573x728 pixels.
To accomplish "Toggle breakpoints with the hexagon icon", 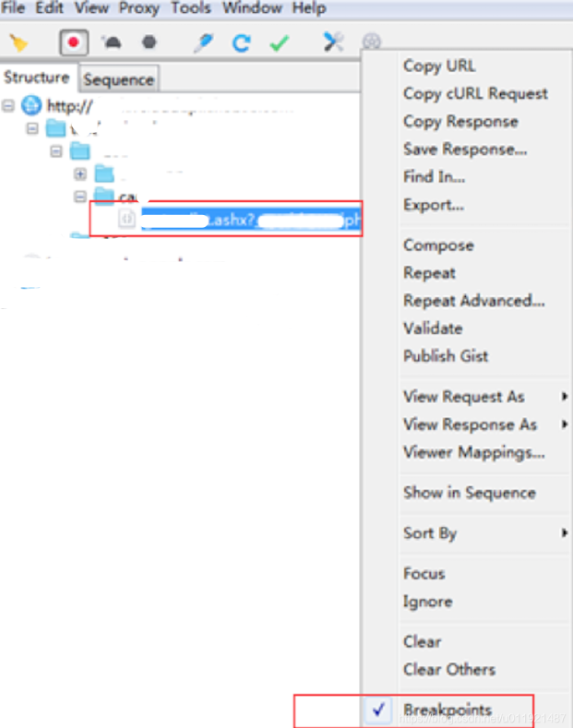I will [x=149, y=42].
